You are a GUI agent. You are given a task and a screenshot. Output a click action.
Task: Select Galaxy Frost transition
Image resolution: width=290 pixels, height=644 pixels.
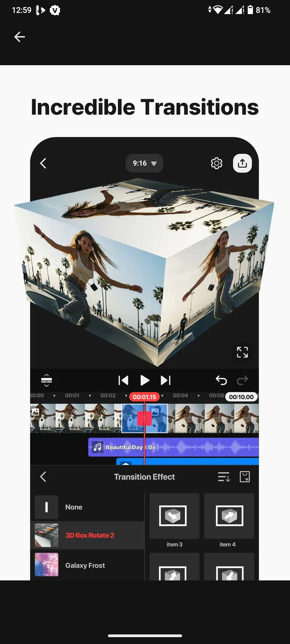pos(87,565)
